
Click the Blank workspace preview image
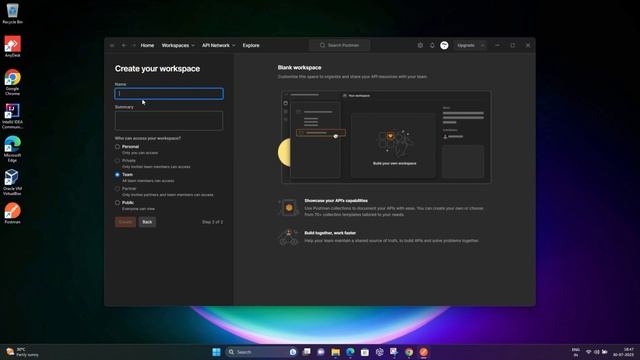tap(386, 137)
